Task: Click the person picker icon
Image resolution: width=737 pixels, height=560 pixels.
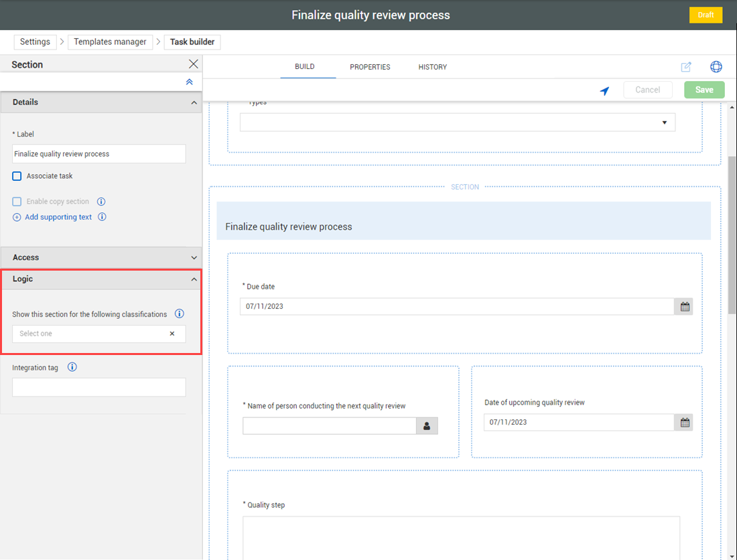Action: tap(427, 425)
